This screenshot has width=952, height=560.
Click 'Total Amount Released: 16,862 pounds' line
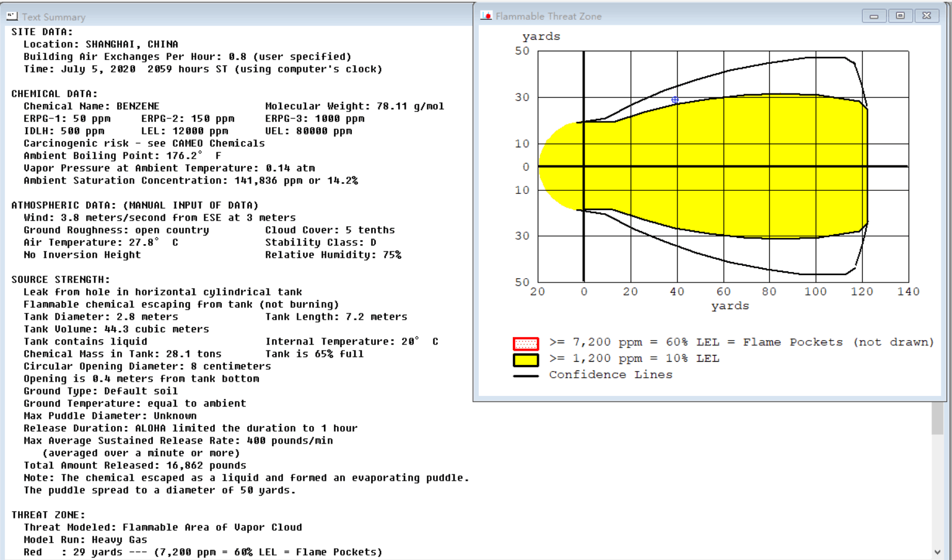tap(135, 466)
